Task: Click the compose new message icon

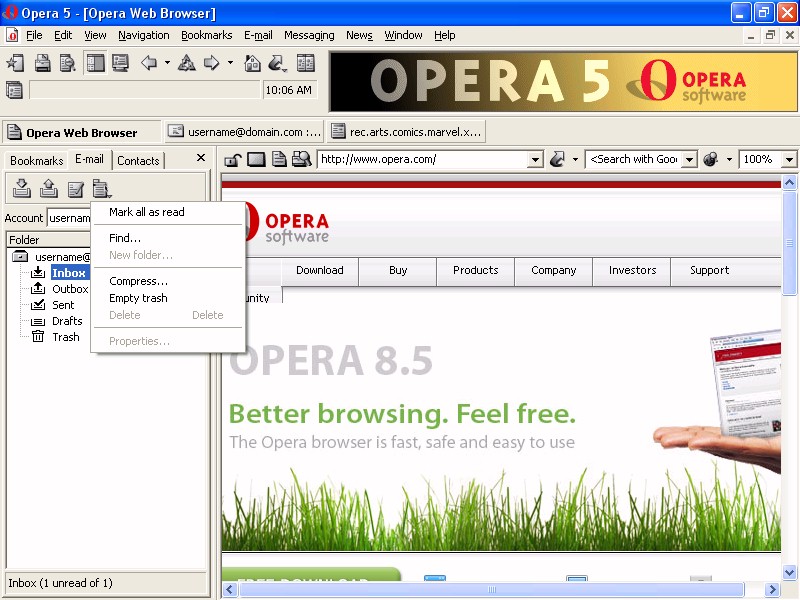Action: pos(76,189)
